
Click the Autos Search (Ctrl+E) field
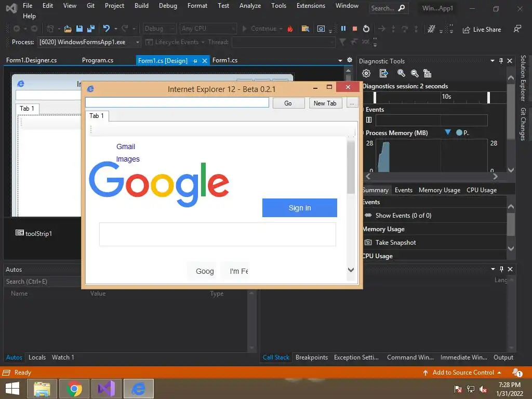click(43, 282)
